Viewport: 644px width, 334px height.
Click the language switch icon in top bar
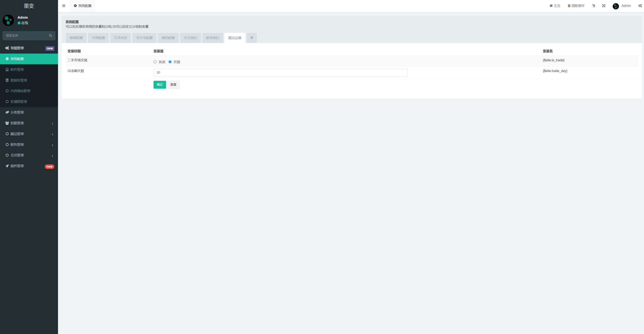click(x=593, y=6)
